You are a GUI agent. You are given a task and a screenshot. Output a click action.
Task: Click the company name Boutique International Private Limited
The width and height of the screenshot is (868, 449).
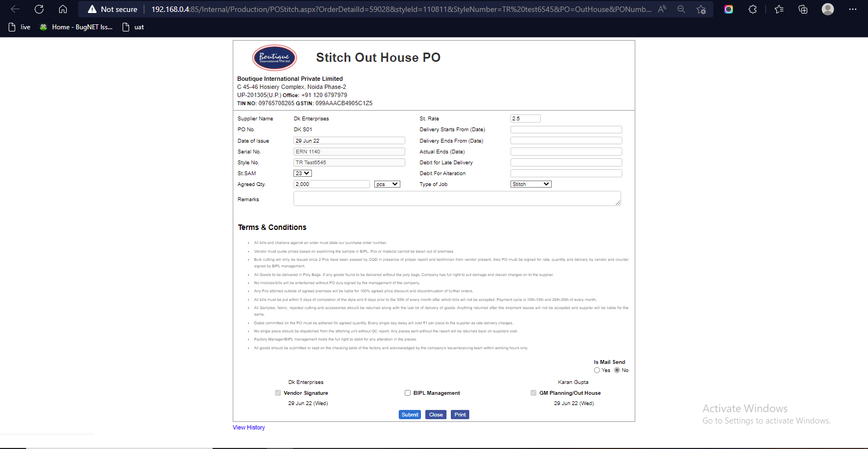coord(290,79)
